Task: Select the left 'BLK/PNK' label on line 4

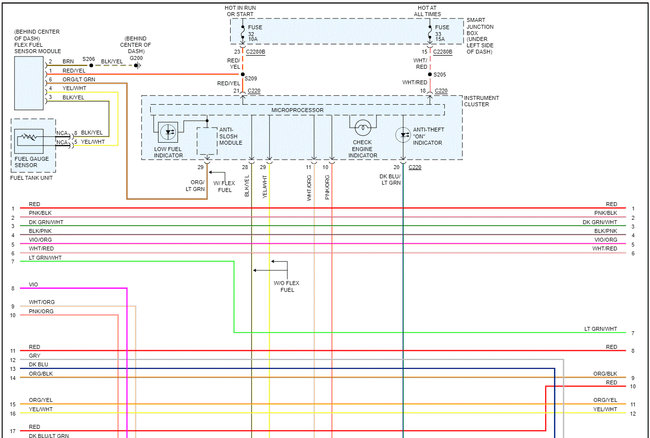Action: 40,231
